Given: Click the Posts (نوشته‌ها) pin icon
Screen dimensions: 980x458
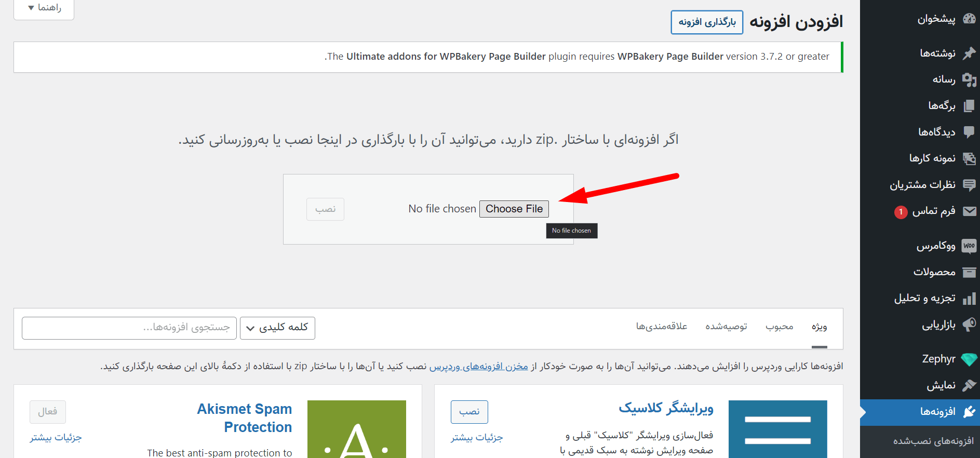Looking at the screenshot, I should pos(969,53).
